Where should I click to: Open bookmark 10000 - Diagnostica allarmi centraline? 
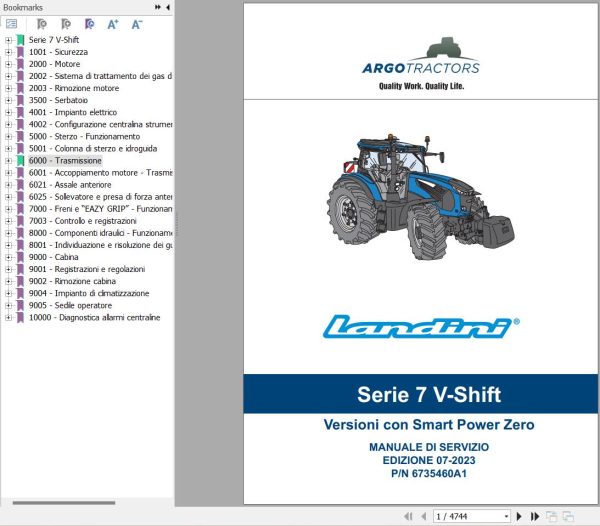[94, 318]
